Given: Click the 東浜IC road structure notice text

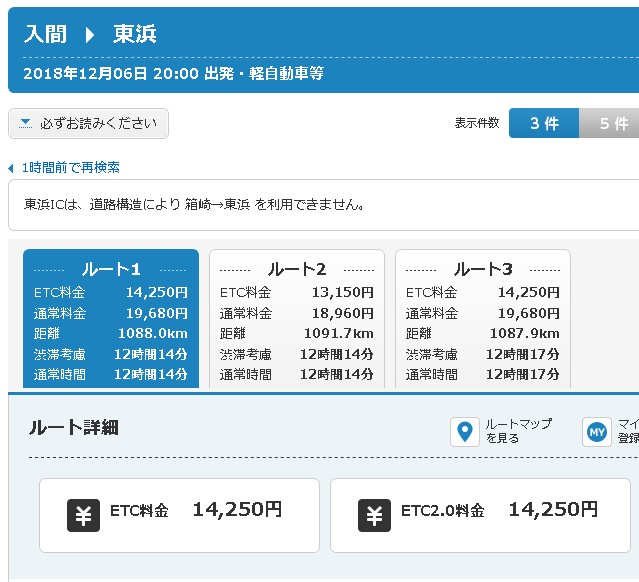Looking at the screenshot, I should click(x=194, y=205).
